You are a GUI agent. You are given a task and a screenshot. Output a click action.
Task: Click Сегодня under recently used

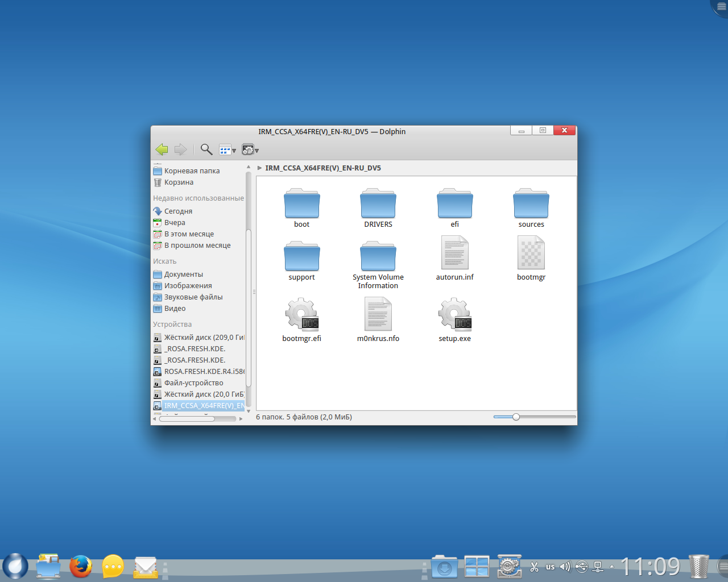click(x=178, y=211)
